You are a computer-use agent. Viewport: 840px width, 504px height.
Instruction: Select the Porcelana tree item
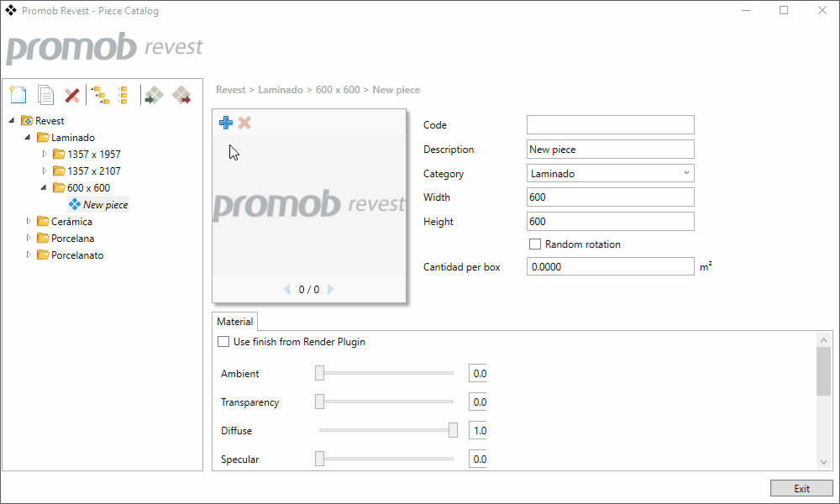72,239
